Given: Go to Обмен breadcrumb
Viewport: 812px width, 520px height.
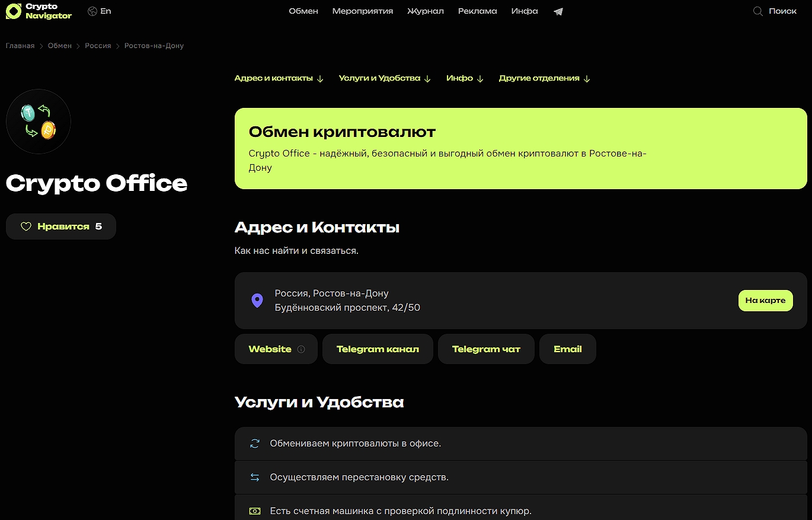Looking at the screenshot, I should click(60, 46).
